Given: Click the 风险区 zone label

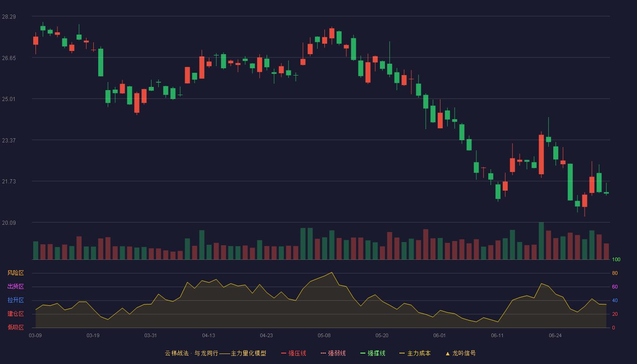Looking at the screenshot, I should 16,273.
